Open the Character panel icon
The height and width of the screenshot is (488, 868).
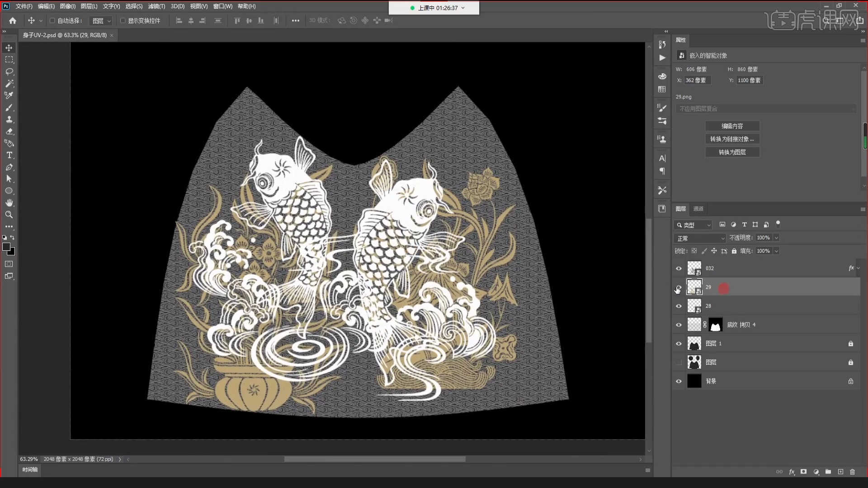pos(662,158)
